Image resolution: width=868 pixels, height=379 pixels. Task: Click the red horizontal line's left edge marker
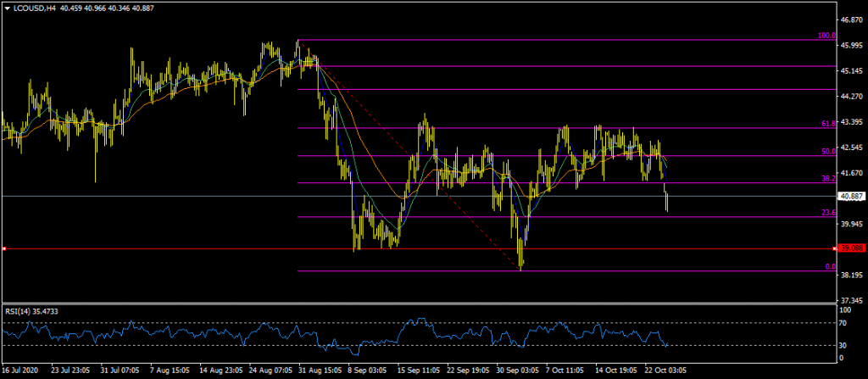coord(4,248)
